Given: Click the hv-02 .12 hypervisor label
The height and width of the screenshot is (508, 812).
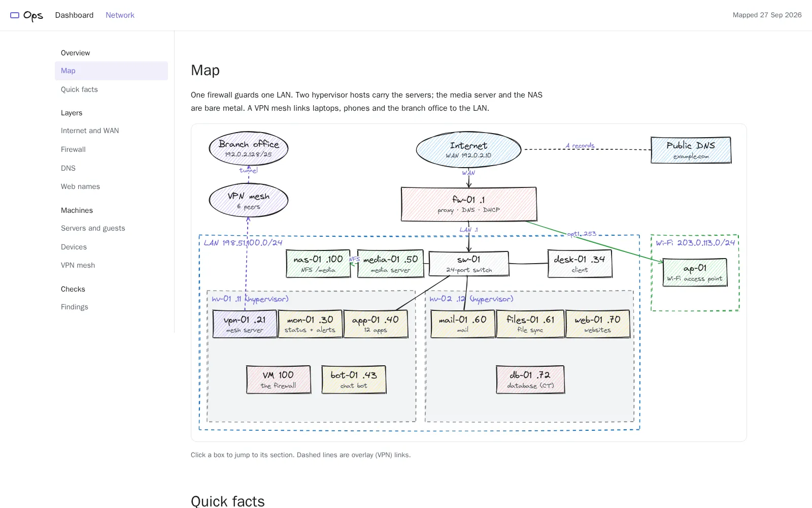Looking at the screenshot, I should (x=471, y=299).
